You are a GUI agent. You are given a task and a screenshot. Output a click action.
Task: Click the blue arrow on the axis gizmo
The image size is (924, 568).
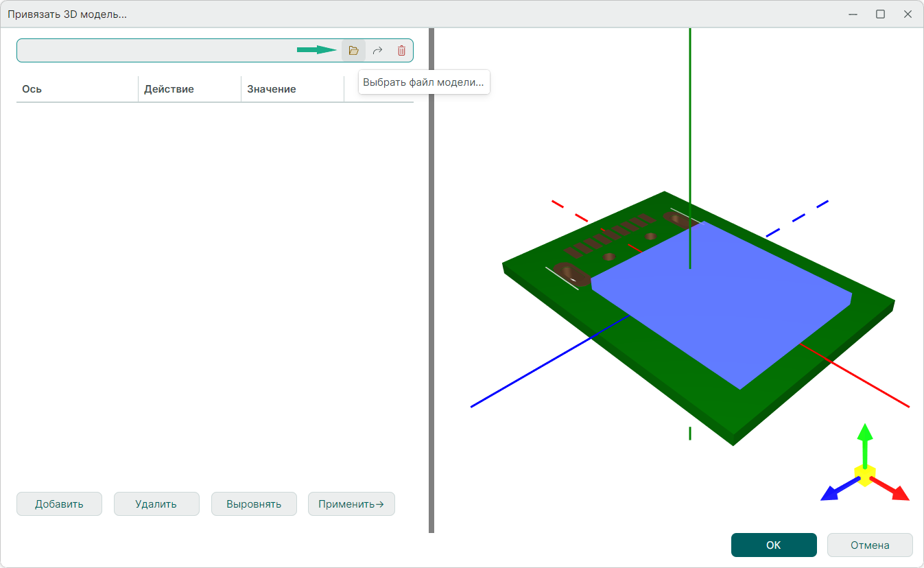pos(834,491)
